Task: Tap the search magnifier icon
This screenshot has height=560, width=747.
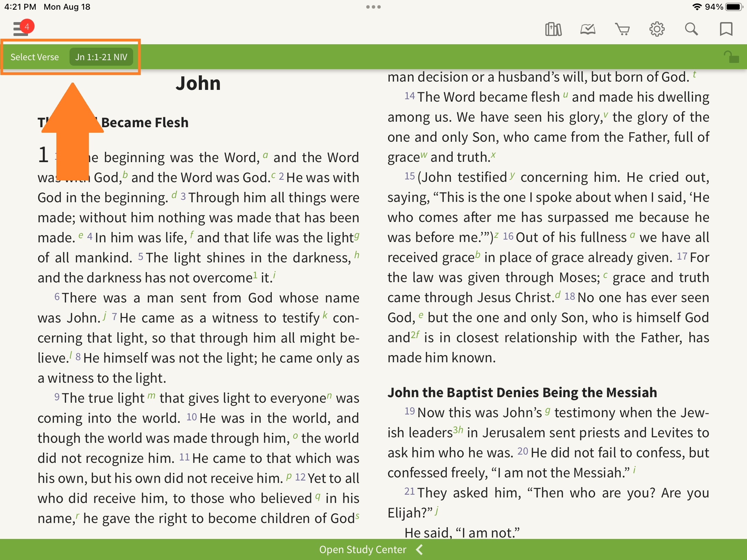Action: [x=692, y=29]
